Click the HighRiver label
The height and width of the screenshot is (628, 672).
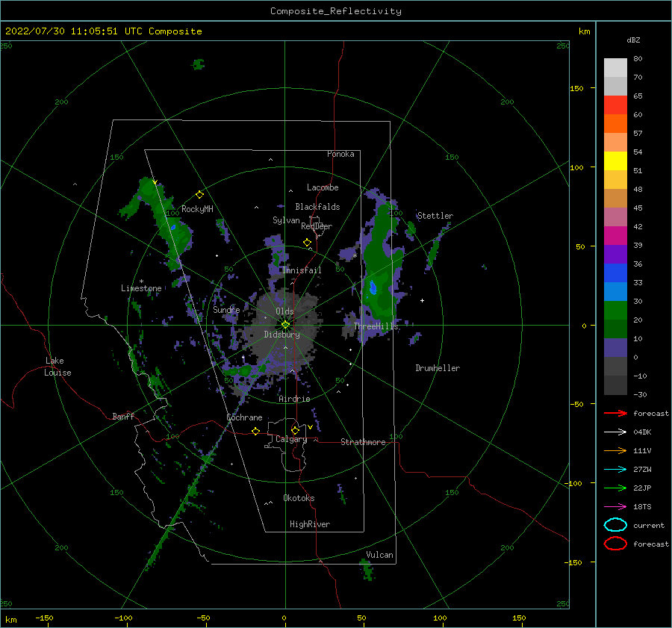tap(310, 524)
